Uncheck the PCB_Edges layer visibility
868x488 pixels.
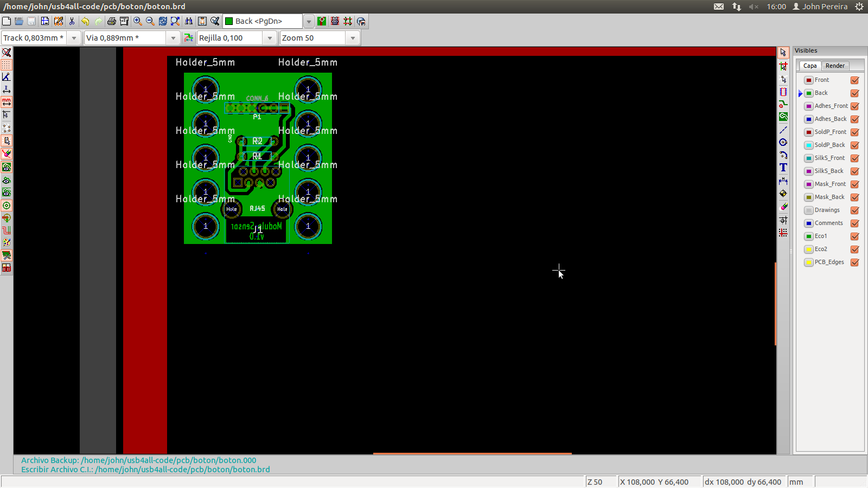[x=855, y=262]
